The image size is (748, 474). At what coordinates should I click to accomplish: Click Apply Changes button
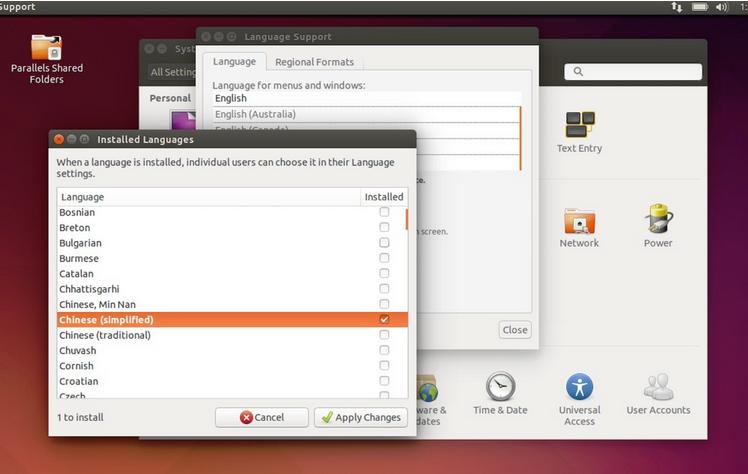coord(361,417)
